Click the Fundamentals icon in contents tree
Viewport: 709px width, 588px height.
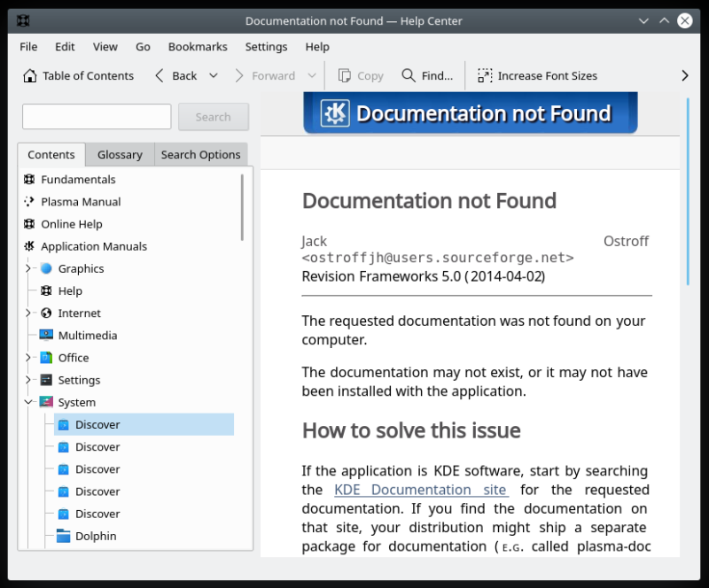tap(29, 180)
